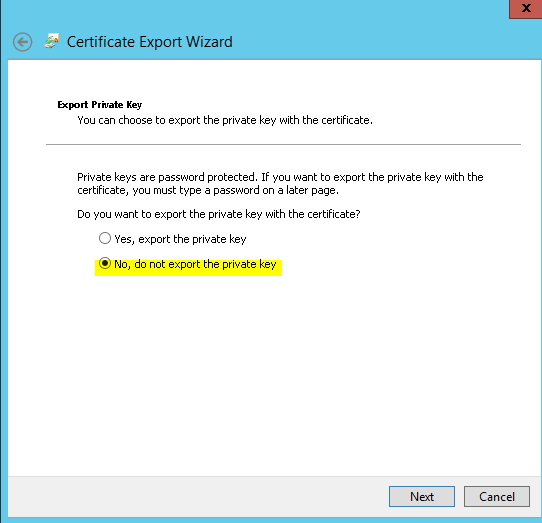The image size is (542, 523).
Task: Click the "You can choose to export" subtitle
Action: [225, 120]
